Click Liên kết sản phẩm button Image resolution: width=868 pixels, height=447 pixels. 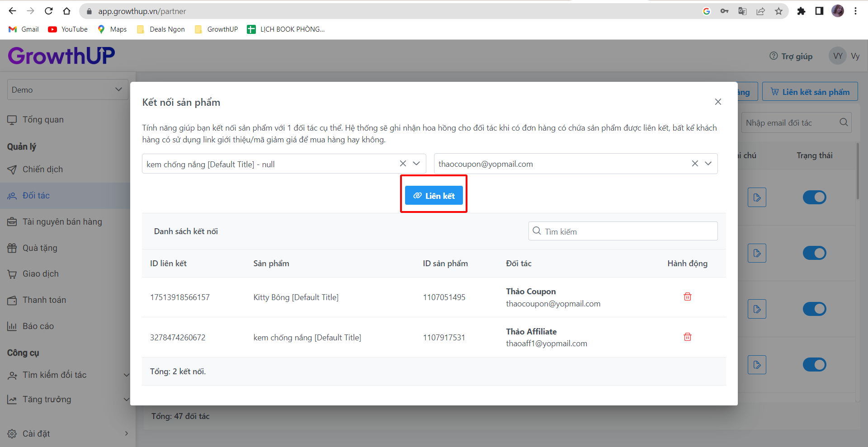tap(810, 92)
